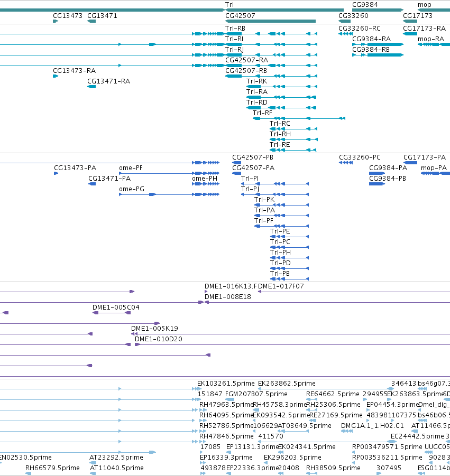Click EST EK263862.5prime label

(287, 384)
